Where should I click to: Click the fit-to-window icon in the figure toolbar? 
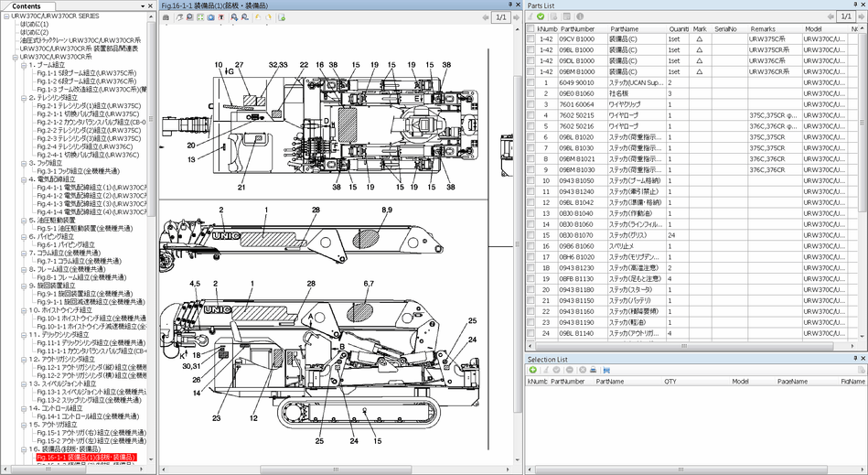199,17
